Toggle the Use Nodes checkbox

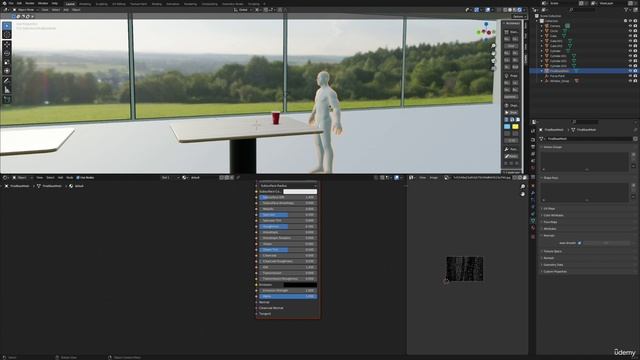[x=78, y=178]
